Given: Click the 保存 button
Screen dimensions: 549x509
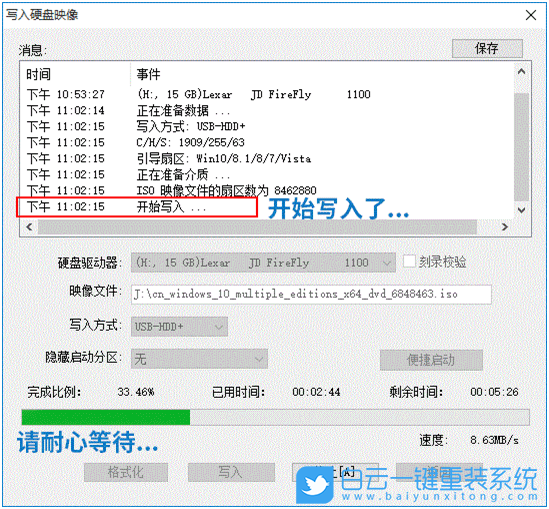Looking at the screenshot, I should [487, 48].
